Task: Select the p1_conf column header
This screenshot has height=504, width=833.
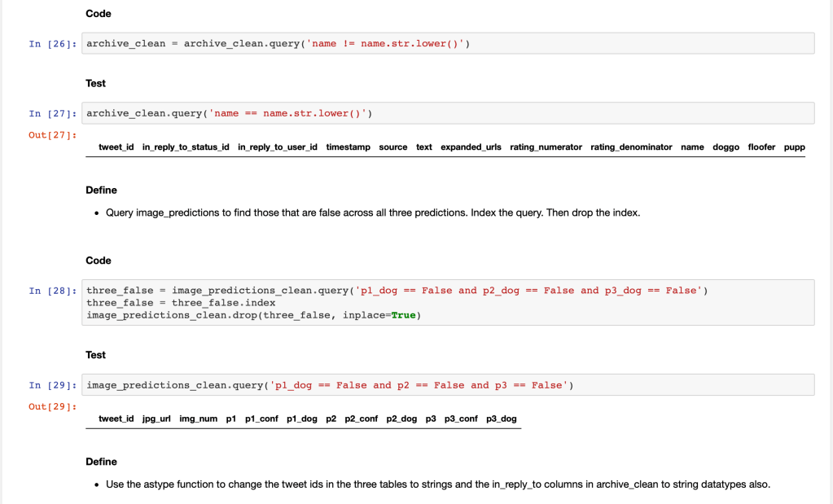Action: pyautogui.click(x=261, y=419)
